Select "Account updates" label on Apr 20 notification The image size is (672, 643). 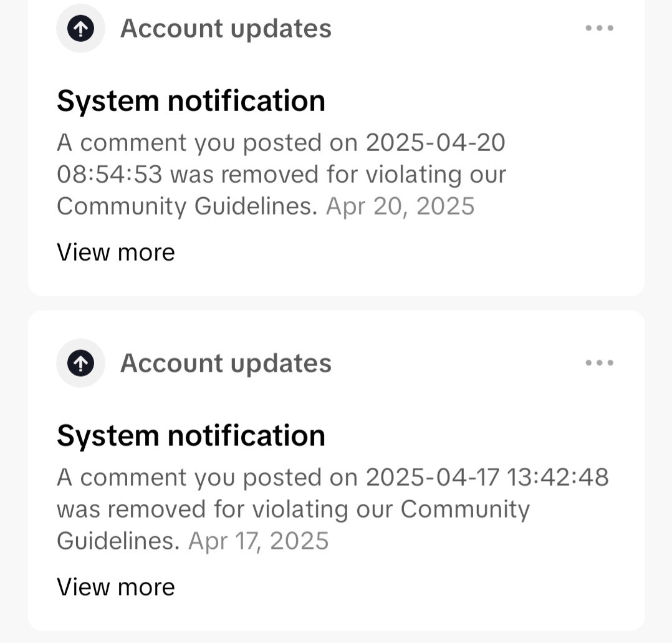(x=226, y=29)
